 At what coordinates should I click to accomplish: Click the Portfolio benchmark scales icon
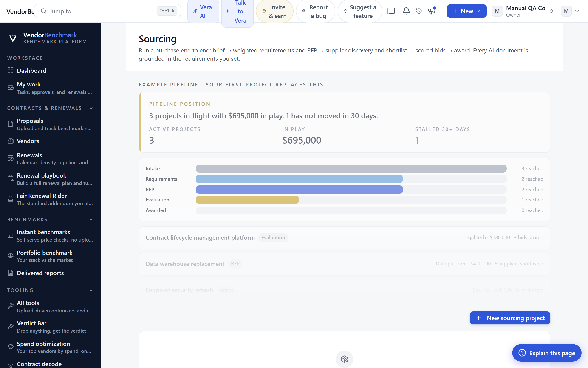[x=10, y=256]
